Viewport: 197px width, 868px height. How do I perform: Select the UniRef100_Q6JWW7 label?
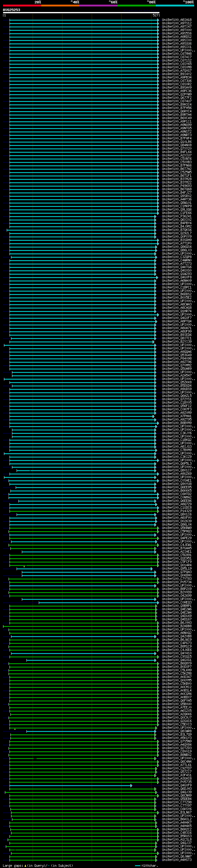[177, 856]
